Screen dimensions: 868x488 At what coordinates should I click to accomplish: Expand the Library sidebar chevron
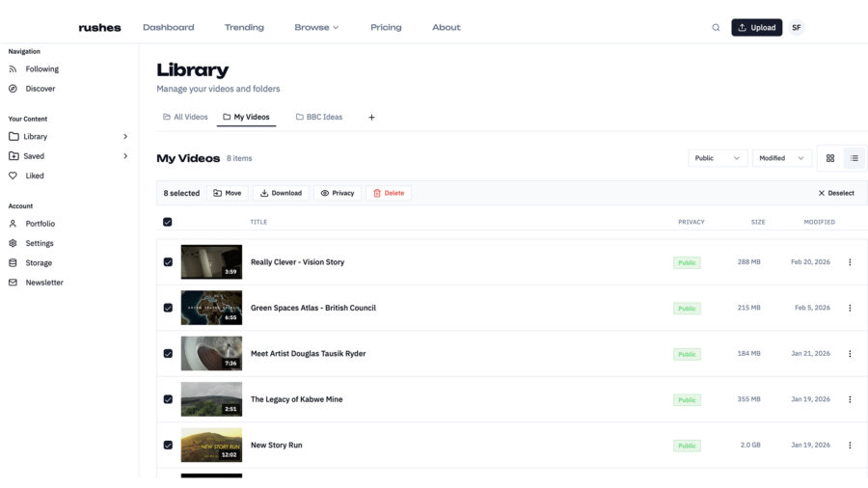tap(125, 137)
